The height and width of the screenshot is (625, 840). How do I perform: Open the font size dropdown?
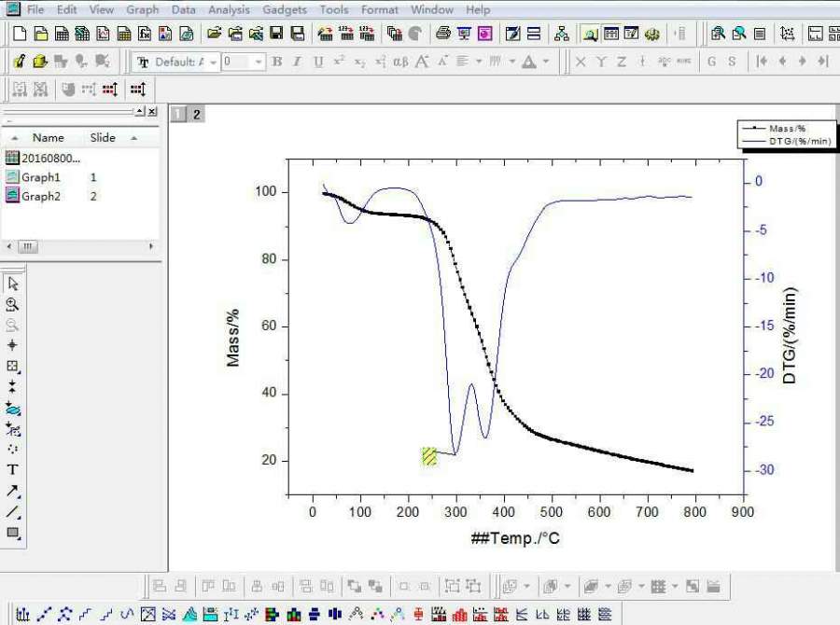pyautogui.click(x=259, y=62)
